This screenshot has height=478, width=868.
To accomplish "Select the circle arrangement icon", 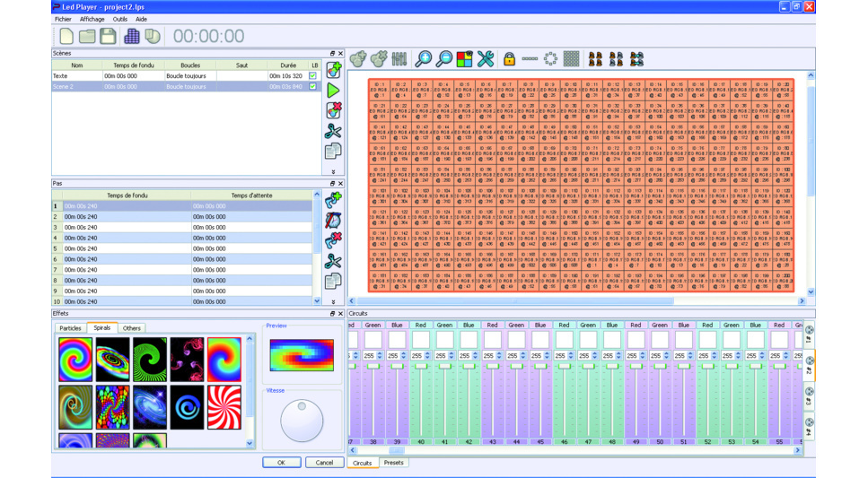I will [550, 58].
